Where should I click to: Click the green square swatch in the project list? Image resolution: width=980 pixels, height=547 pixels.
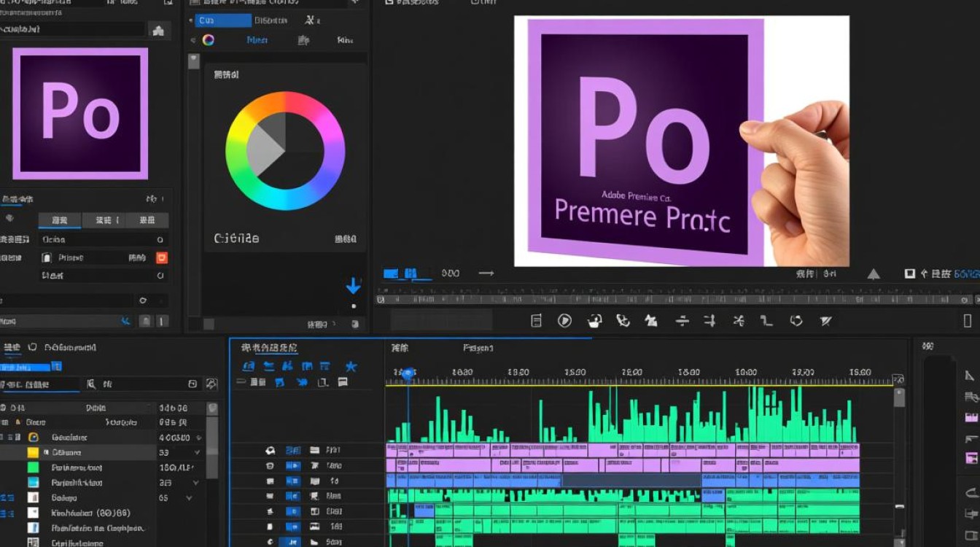pos(33,467)
